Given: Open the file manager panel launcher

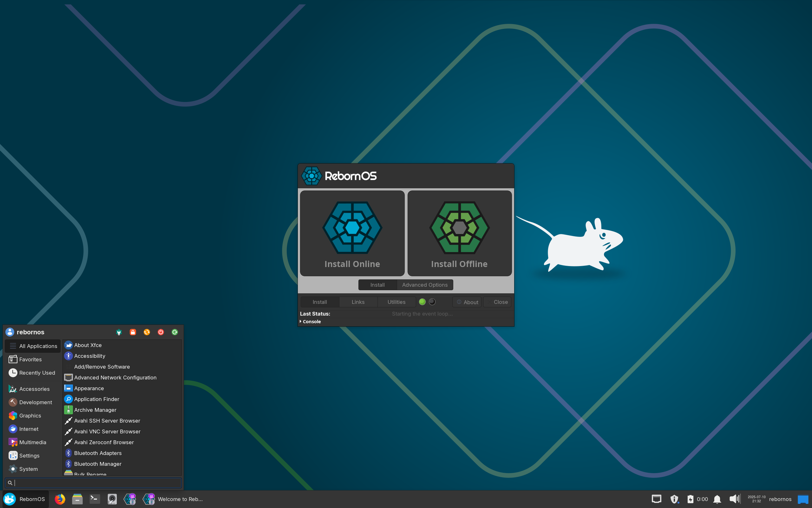Looking at the screenshot, I should [x=77, y=499].
